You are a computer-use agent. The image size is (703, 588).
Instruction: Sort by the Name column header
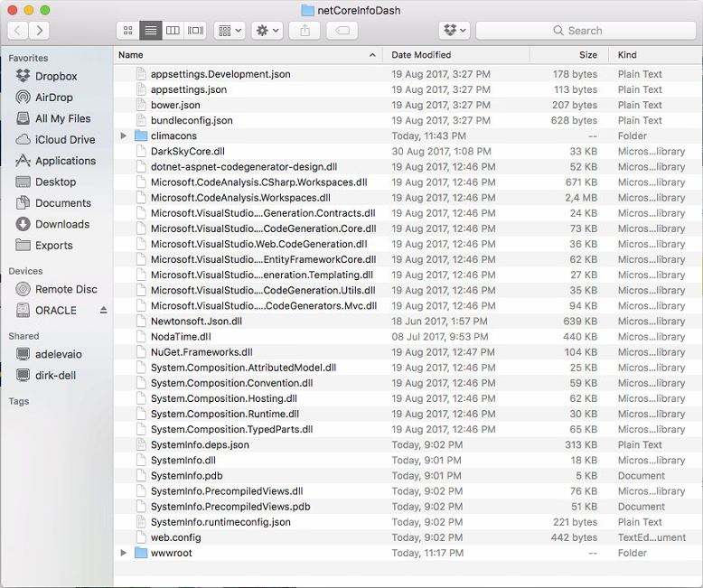pos(248,55)
